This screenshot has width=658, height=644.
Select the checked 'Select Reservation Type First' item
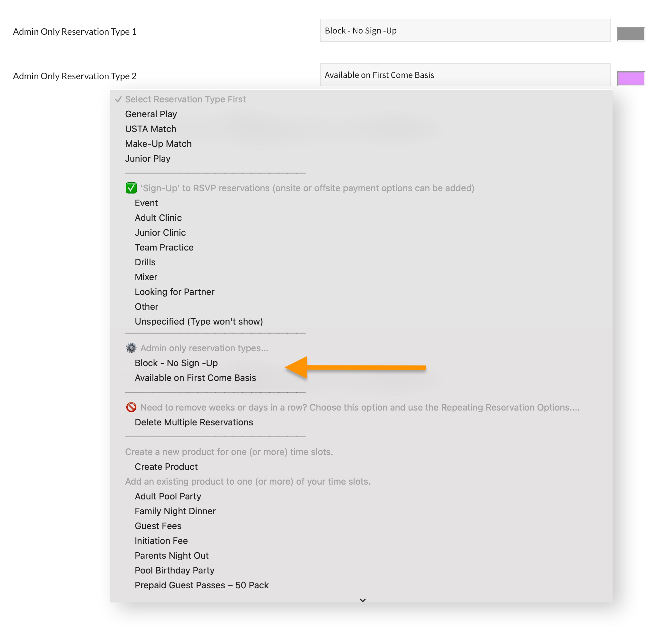tap(185, 99)
